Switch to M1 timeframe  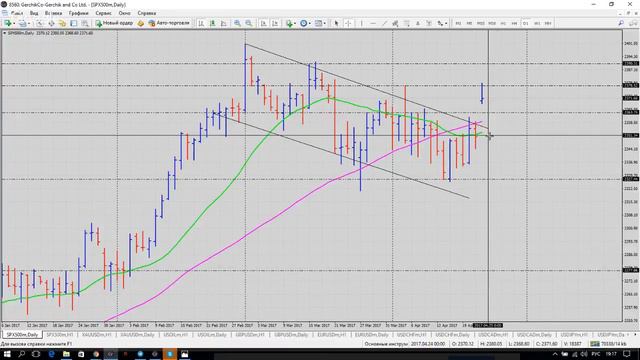coord(458,23)
